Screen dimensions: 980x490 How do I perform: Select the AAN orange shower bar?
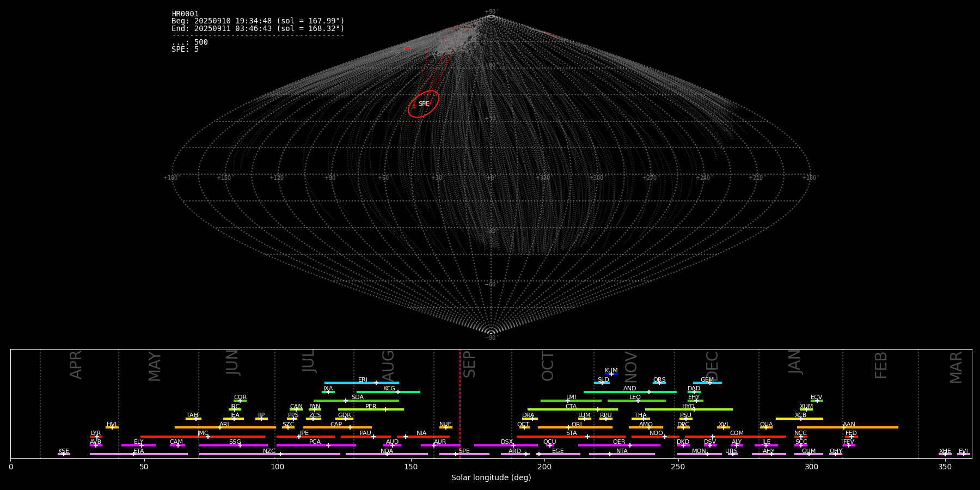[x=848, y=427]
